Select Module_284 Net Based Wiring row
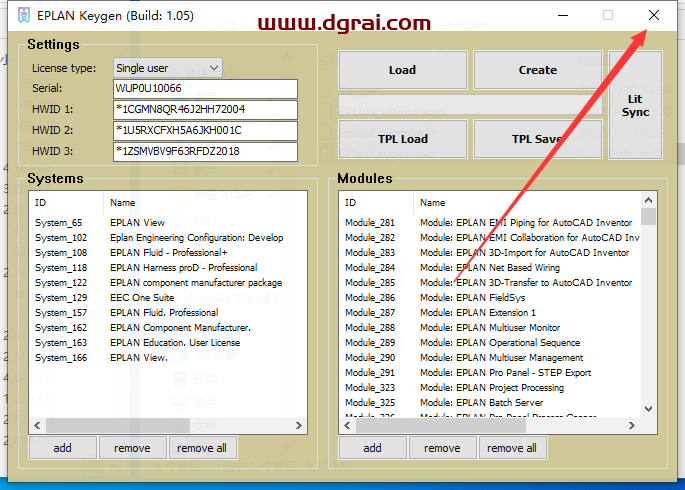This screenshot has height=490, width=685. click(490, 267)
